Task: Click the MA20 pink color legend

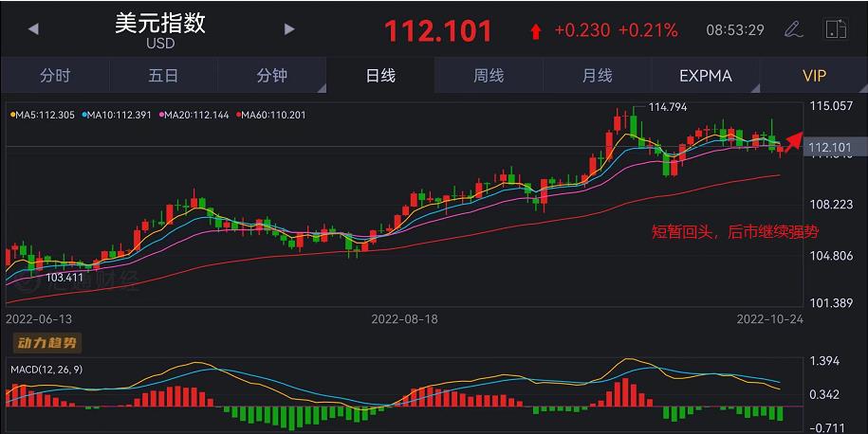Action: tap(194, 115)
